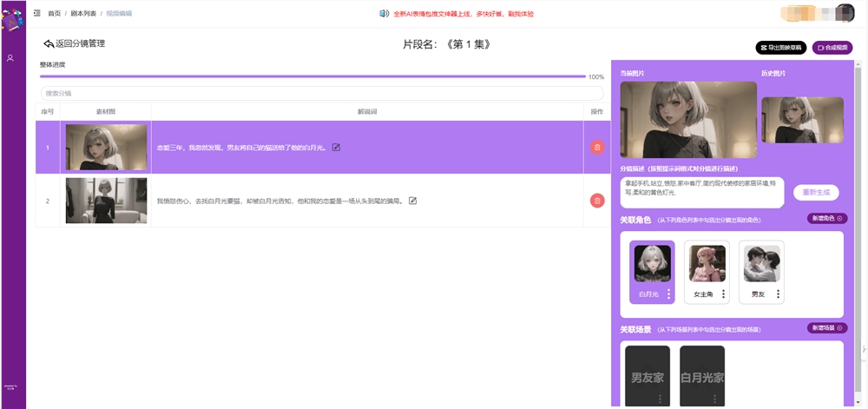This screenshot has height=409, width=868.
Task: Click the 素材图 column header
Action: tap(106, 112)
